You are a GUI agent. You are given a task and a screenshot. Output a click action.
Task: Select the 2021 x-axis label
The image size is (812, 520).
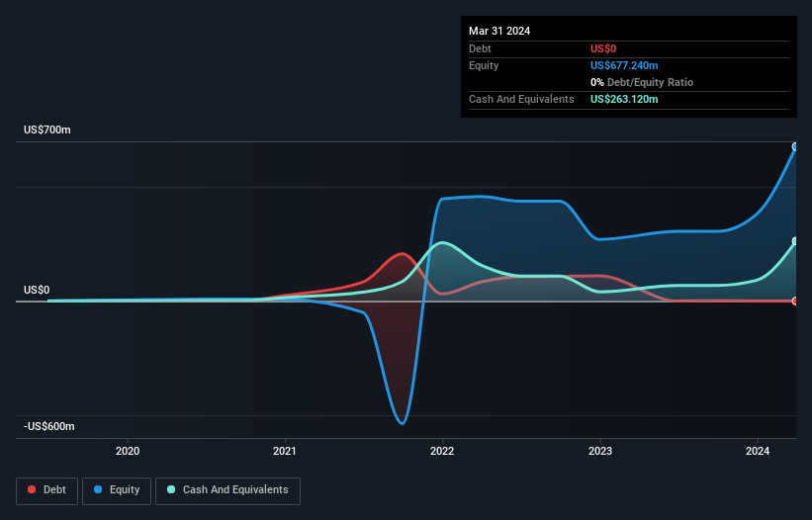click(285, 451)
